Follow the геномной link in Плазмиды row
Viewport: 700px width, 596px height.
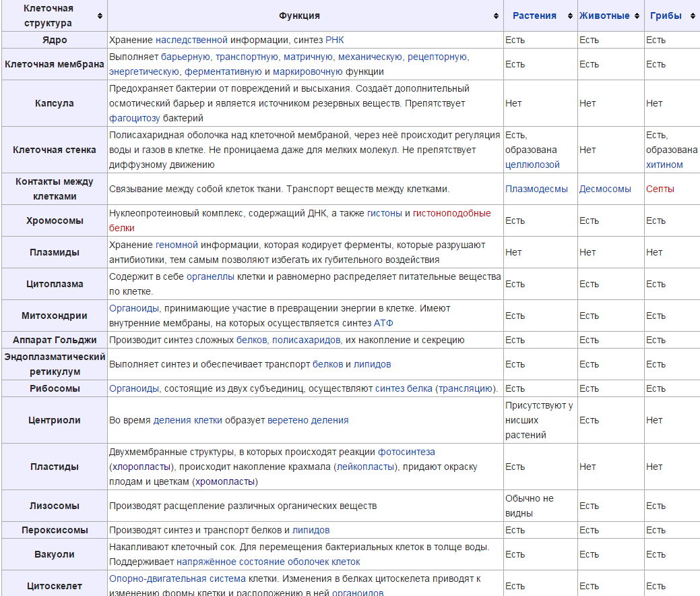click(177, 245)
